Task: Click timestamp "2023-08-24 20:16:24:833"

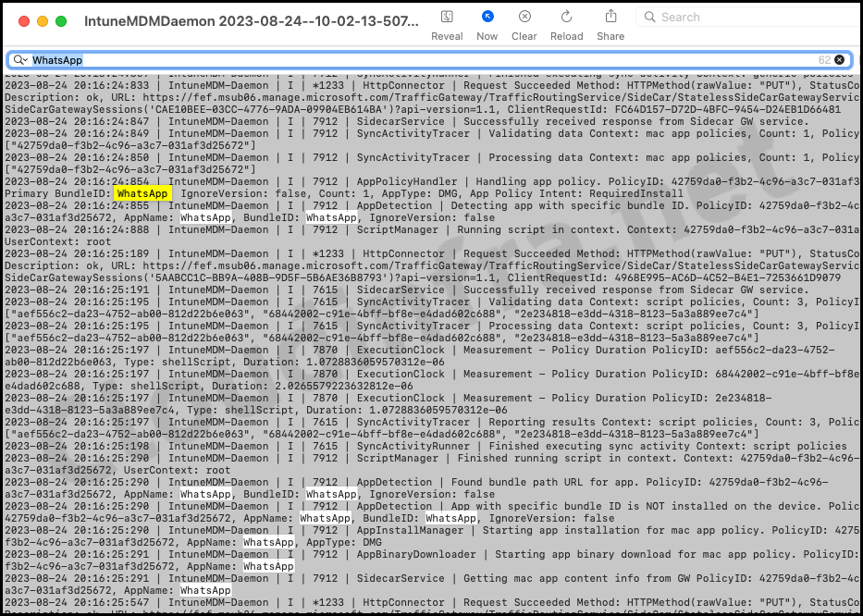Action: tap(77, 85)
